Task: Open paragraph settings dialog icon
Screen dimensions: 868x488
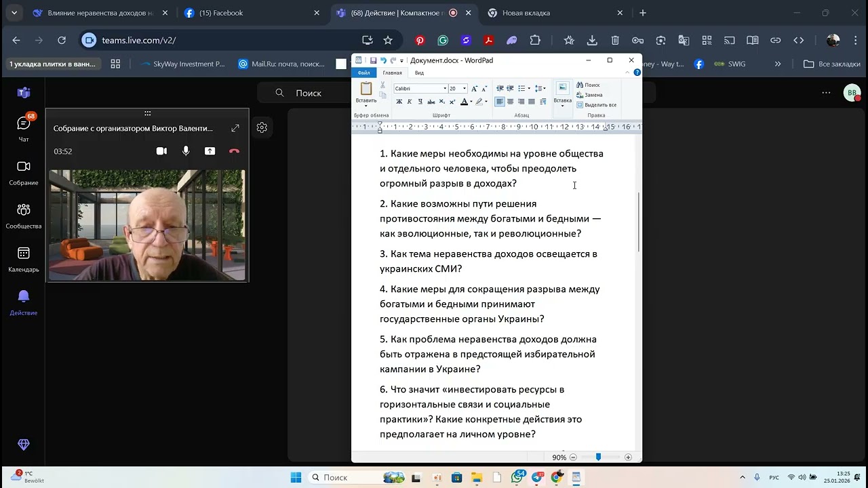Action: pos(542,102)
